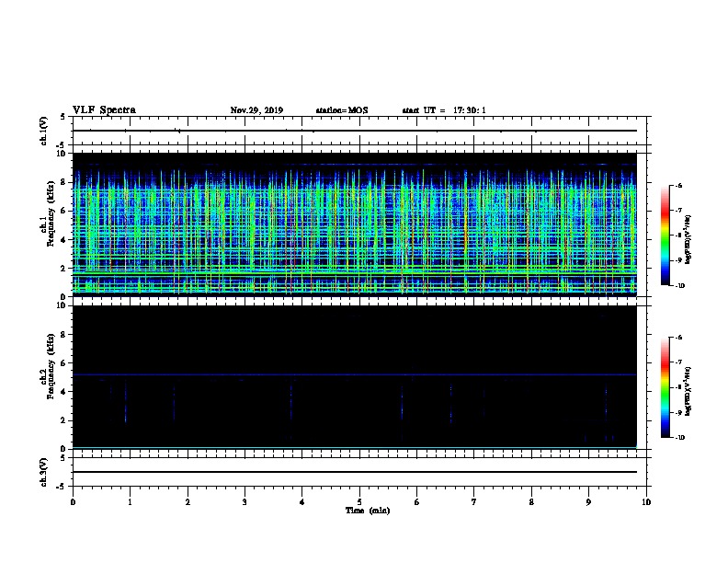Click the ch.2 spectrogram color scale bar

click(x=665, y=387)
